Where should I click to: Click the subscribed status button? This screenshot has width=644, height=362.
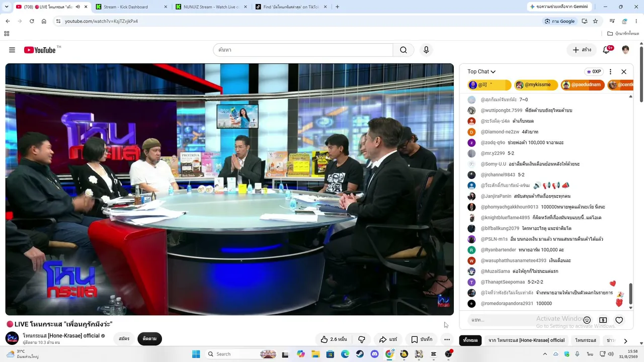click(x=149, y=339)
